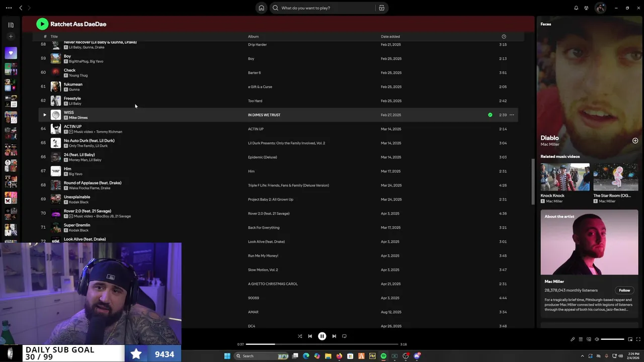Enter full screen mode
Screen dimensions: 644x362
coord(638,339)
